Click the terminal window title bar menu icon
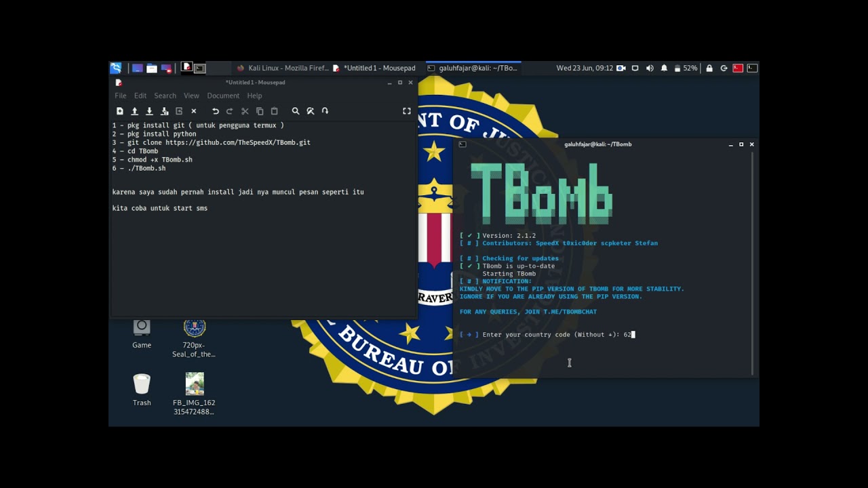Image resolution: width=868 pixels, height=488 pixels. pyautogui.click(x=462, y=144)
